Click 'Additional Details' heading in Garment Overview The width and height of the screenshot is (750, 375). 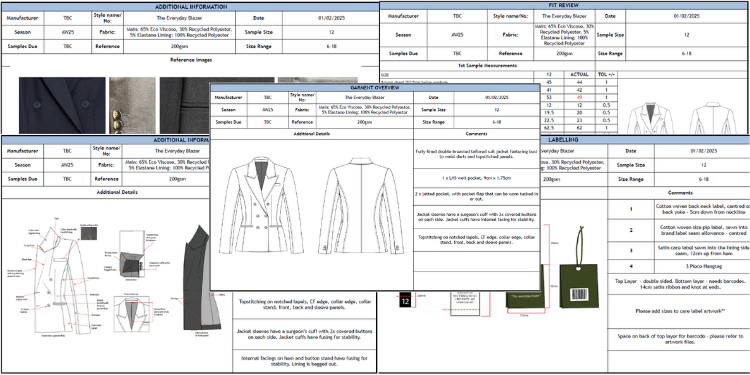click(x=311, y=134)
